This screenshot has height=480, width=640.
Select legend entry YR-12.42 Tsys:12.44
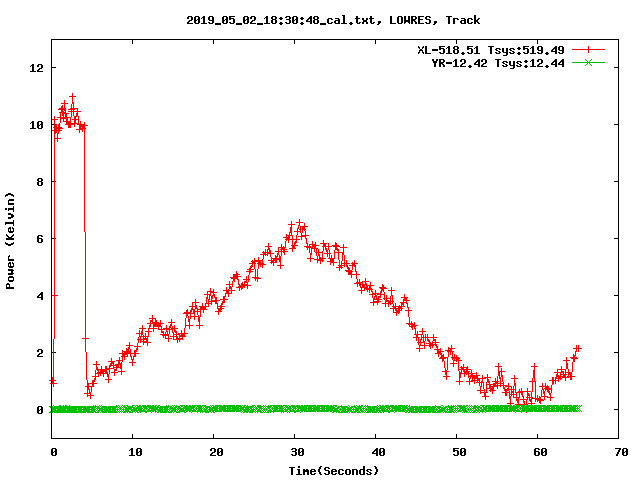pos(498,63)
